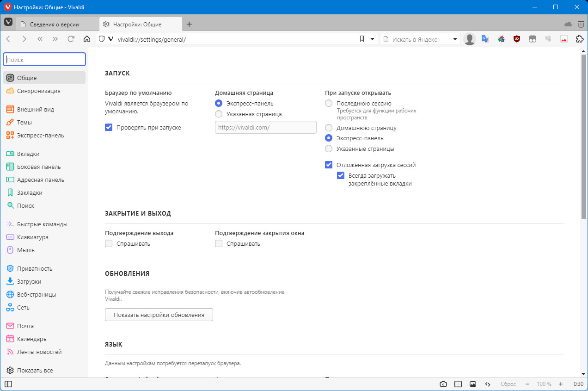Viewport: 588px width, 391px height.
Task: Capture page with the camera icon
Action: click(x=443, y=384)
